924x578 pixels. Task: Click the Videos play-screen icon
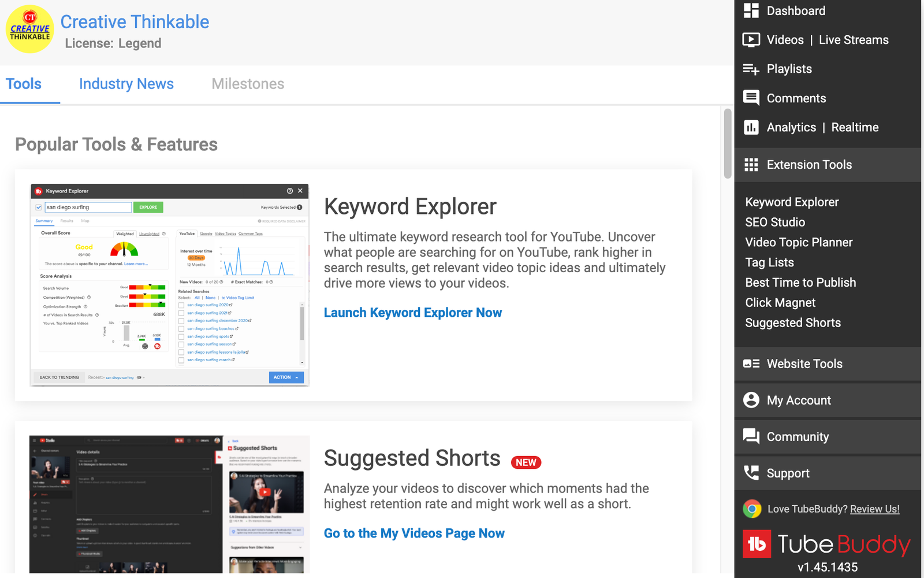[x=751, y=40]
